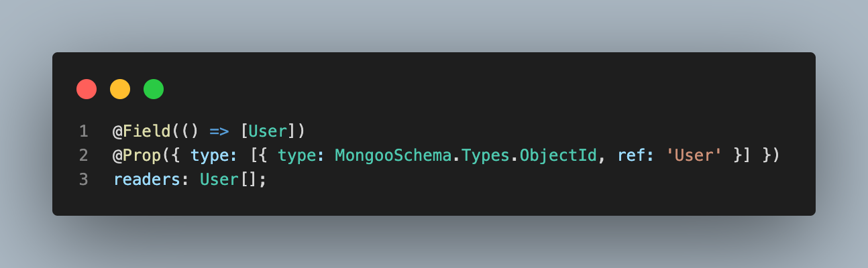This screenshot has width=868, height=268.
Task: Click the readers property name
Action: [145, 181]
